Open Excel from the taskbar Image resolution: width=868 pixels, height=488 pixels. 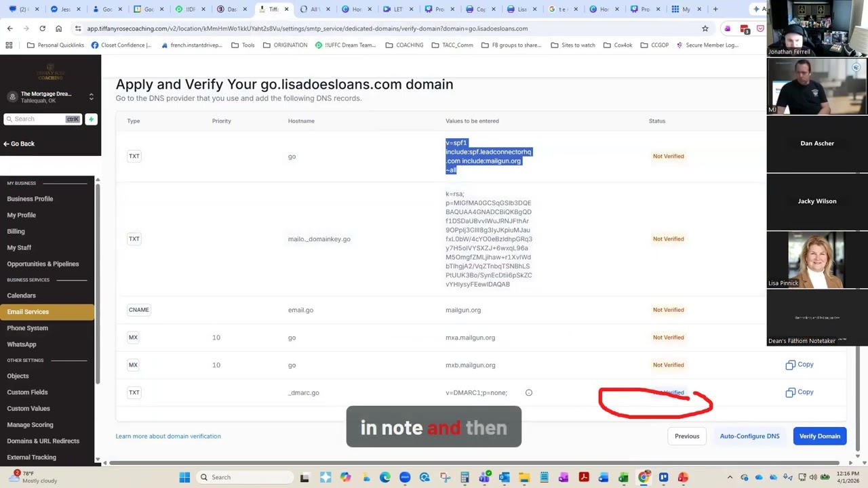point(623,477)
